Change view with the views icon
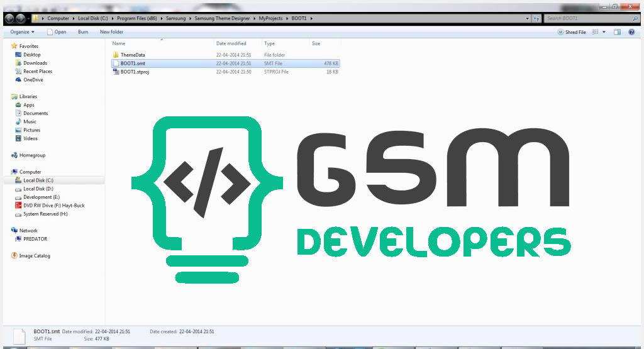 (595, 32)
